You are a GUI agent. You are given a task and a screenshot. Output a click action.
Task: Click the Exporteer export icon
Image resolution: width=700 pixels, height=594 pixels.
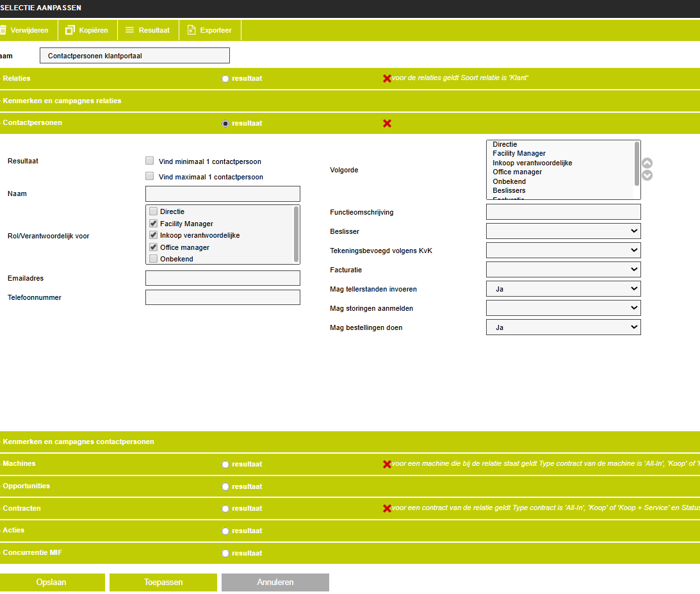tap(191, 30)
